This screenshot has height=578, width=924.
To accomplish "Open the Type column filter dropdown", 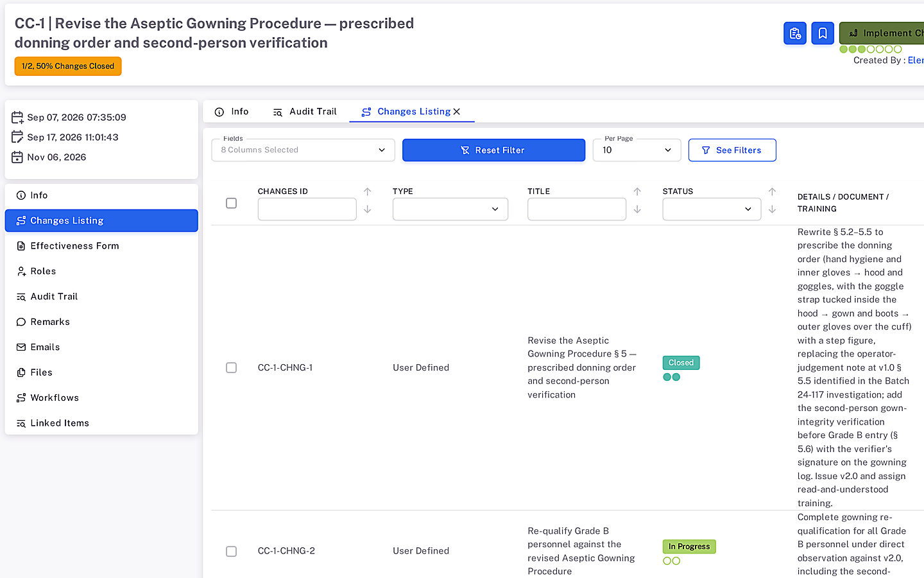I will pos(450,209).
